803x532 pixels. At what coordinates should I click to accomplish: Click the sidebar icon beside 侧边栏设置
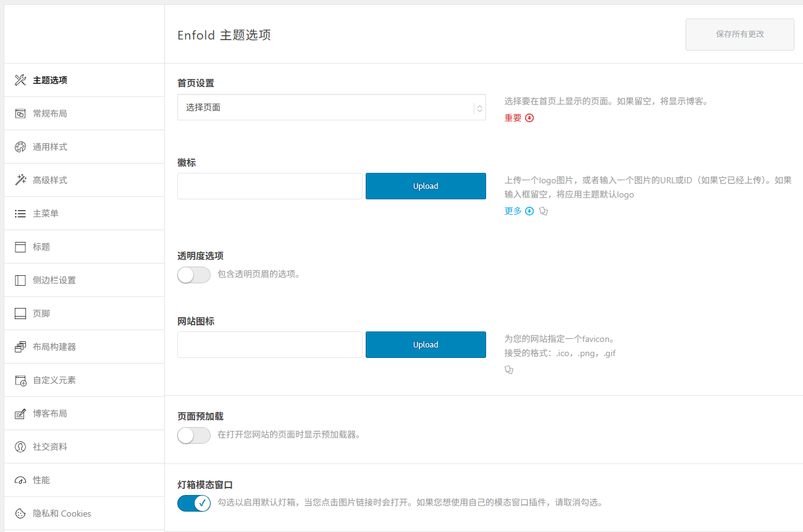point(20,280)
